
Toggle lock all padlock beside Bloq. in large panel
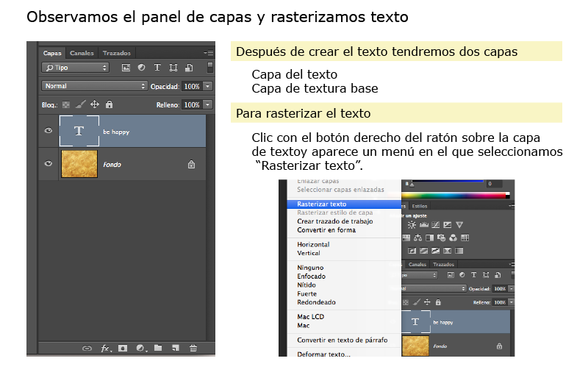[109, 104]
